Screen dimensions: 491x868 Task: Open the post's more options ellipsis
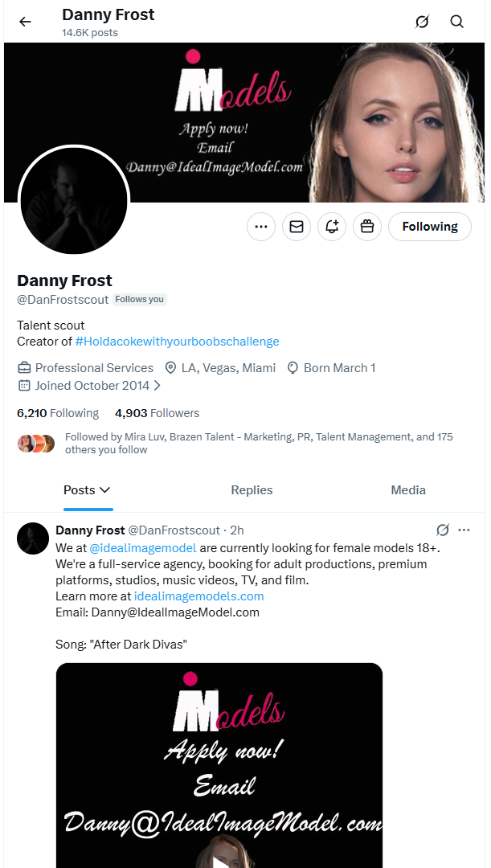(x=464, y=530)
